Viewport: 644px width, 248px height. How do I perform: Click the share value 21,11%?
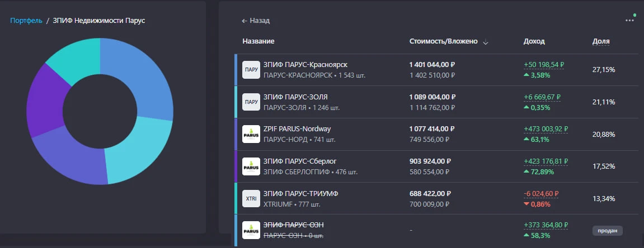[604, 102]
